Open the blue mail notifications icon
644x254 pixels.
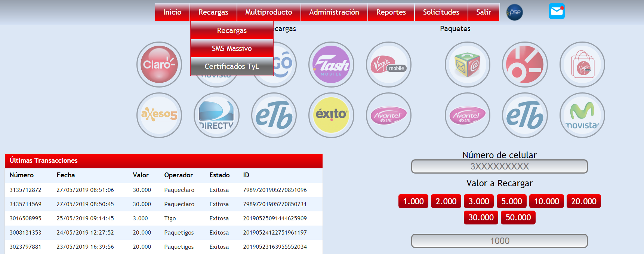click(557, 11)
